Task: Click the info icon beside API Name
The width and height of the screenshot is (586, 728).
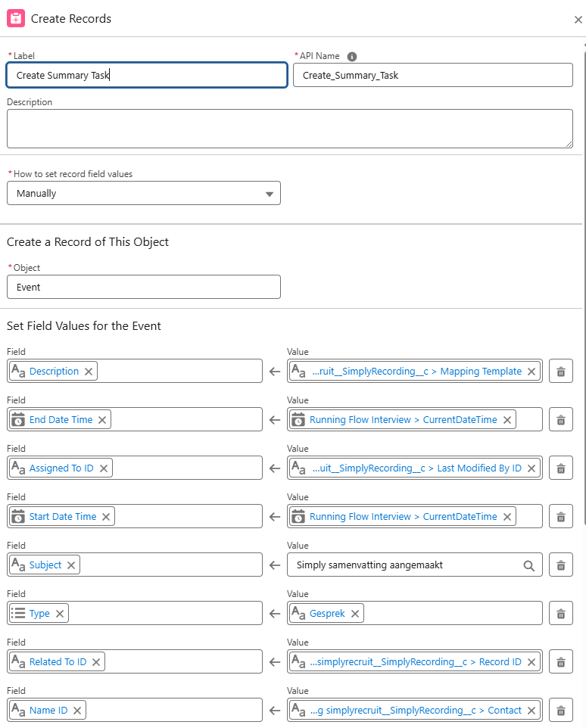Action: [x=351, y=55]
